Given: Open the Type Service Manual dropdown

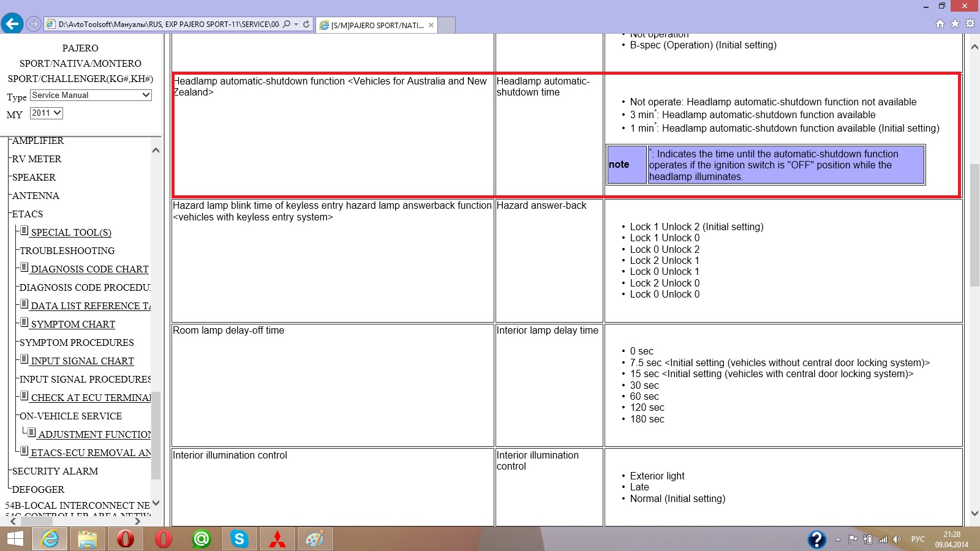Looking at the screenshot, I should tap(91, 96).
